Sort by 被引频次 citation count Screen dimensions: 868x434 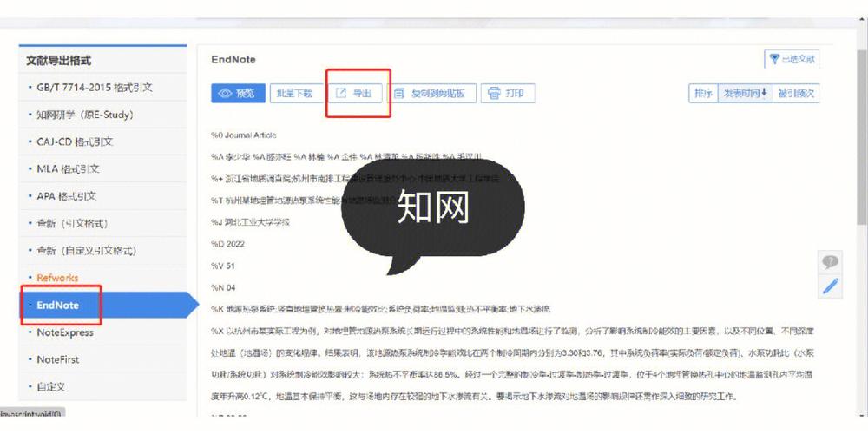[796, 94]
